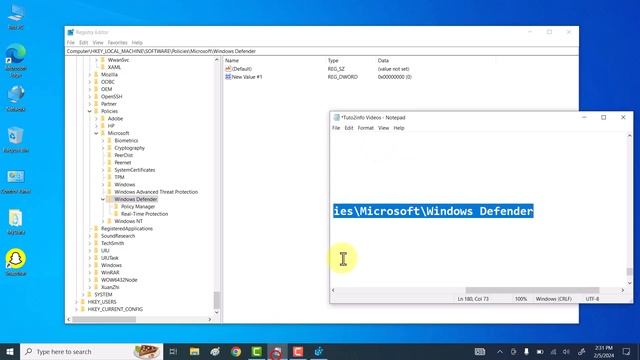
Task: Expand the HKEY_USERS hive
Action: point(76,302)
